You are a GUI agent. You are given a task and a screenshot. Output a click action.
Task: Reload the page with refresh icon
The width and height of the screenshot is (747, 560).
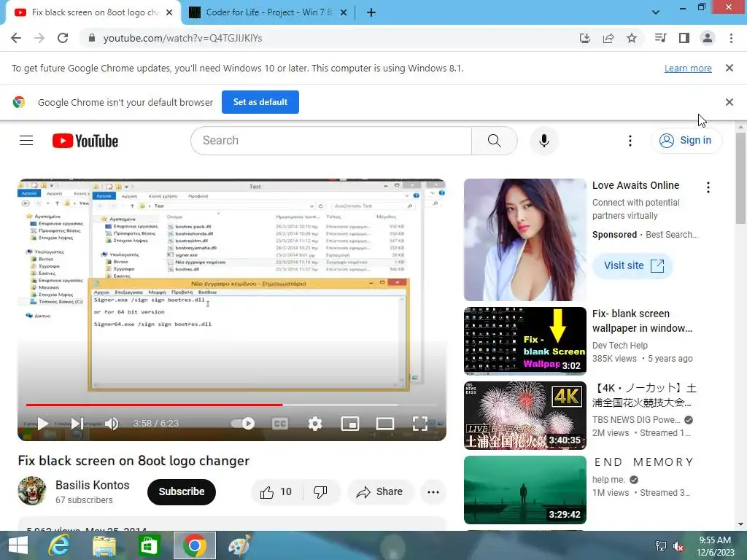pos(63,38)
